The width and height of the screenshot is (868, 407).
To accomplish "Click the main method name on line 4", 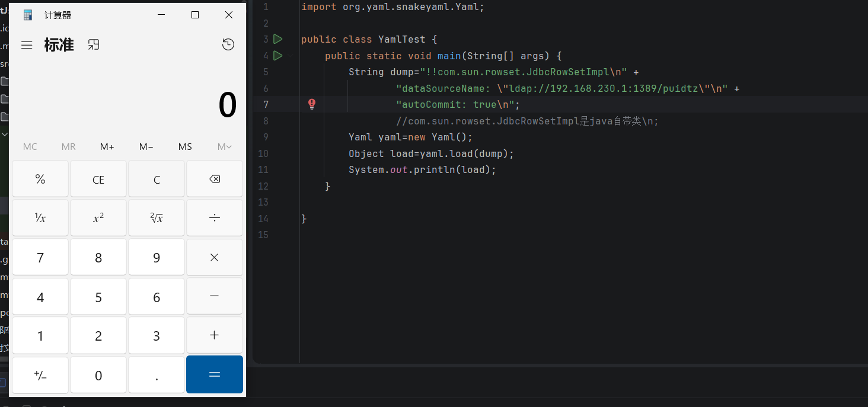I will pyautogui.click(x=449, y=56).
